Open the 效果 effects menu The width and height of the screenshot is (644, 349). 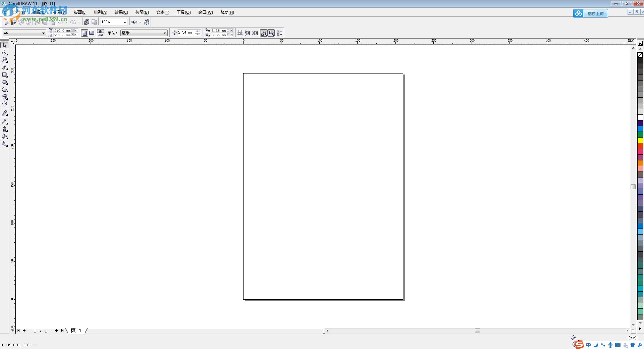(x=120, y=12)
